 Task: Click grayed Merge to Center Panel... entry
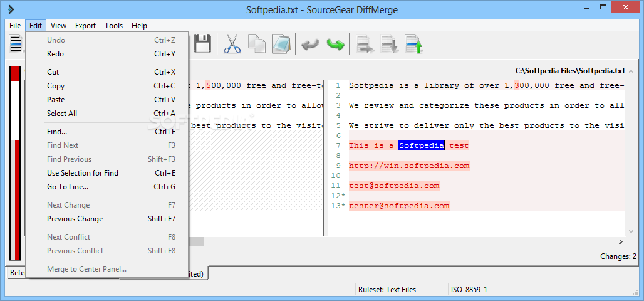tap(106, 270)
